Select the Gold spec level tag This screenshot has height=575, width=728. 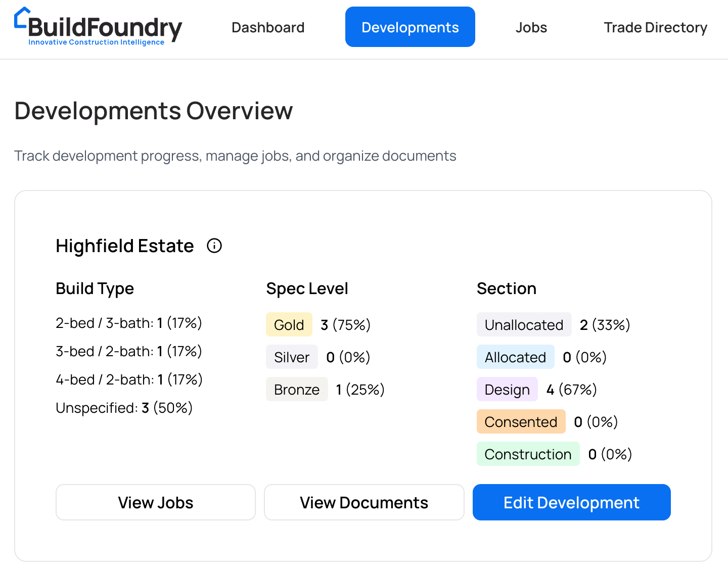[x=289, y=325]
